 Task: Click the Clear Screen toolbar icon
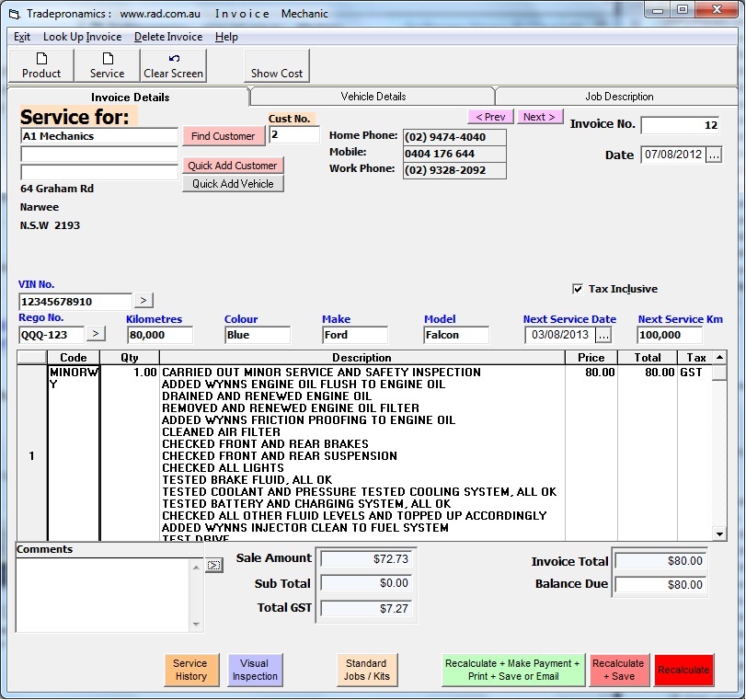pyautogui.click(x=173, y=65)
